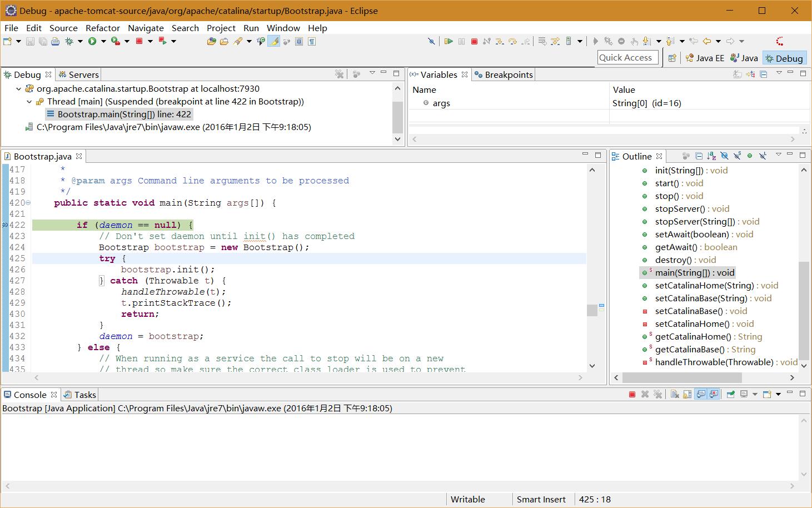Viewport: 812px width, 508px height.
Task: Click Collapse All in Outline panel
Action: click(699, 156)
